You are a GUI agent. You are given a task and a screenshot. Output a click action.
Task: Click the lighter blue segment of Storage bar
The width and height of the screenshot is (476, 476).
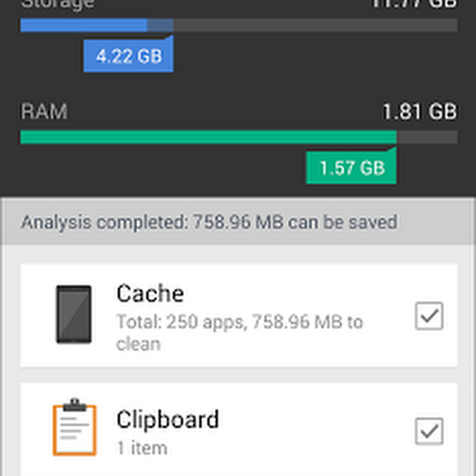[x=160, y=25]
